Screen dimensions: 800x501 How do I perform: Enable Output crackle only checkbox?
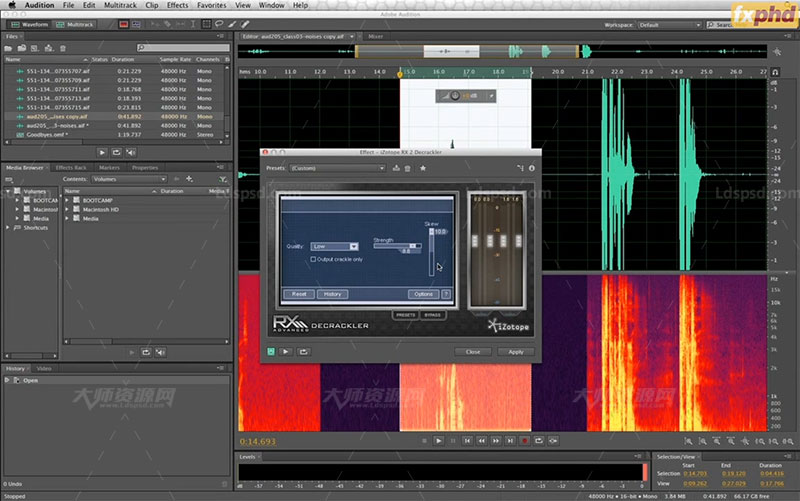point(313,259)
